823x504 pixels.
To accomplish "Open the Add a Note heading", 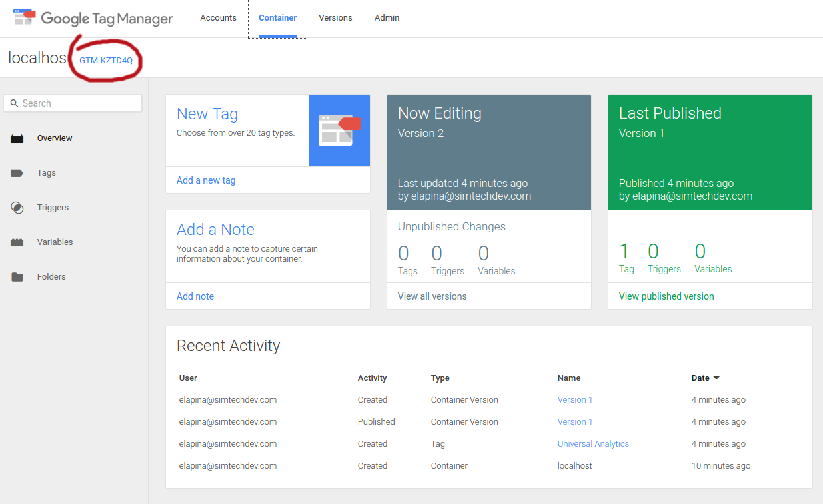I will (215, 230).
